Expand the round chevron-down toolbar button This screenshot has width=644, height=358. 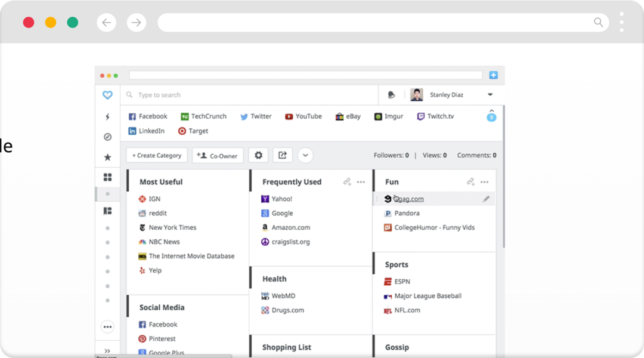coord(305,155)
